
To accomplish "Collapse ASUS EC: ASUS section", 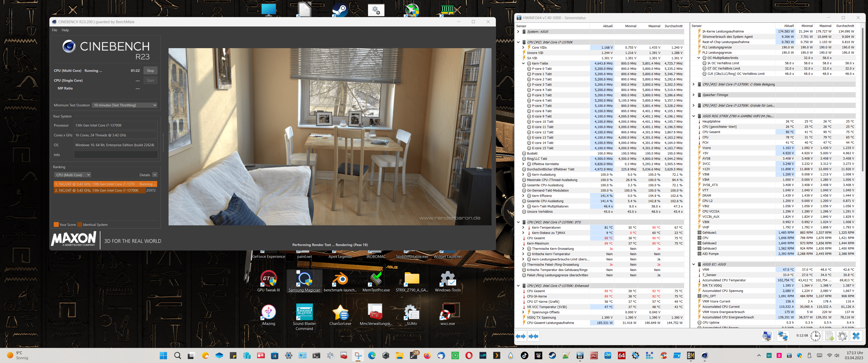I will pos(693,264).
